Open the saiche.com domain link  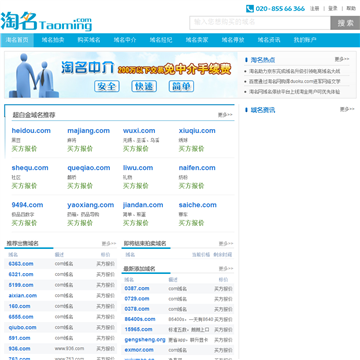(198, 205)
